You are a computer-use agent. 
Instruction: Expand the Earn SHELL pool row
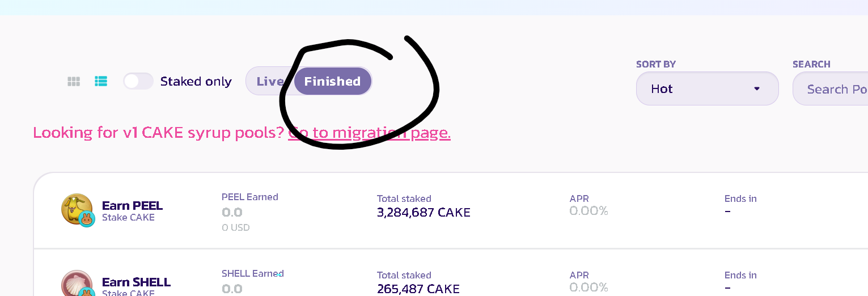point(136,282)
